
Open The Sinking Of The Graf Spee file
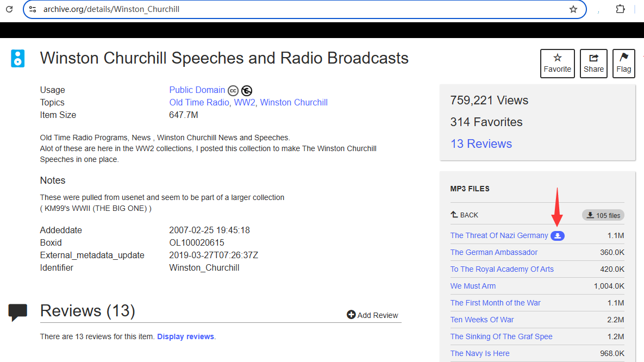click(501, 336)
